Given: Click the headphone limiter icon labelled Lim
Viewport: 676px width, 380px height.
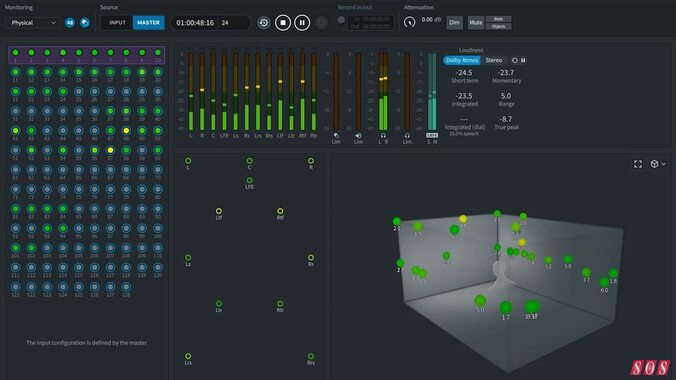Looking at the screenshot, I should click(x=407, y=135).
